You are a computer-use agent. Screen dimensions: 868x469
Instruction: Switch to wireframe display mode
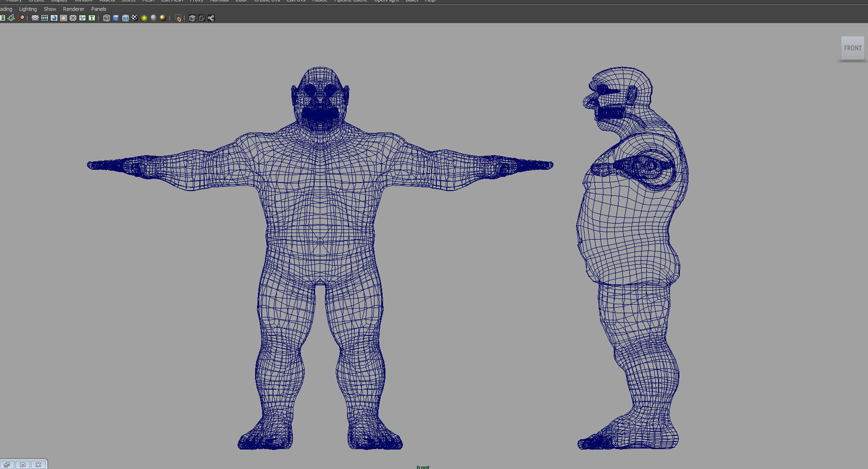tap(106, 18)
